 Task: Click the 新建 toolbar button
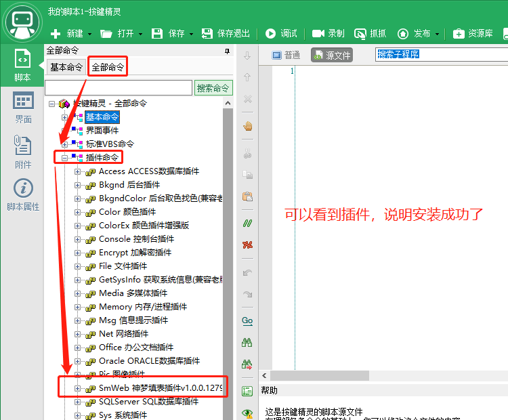67,33
